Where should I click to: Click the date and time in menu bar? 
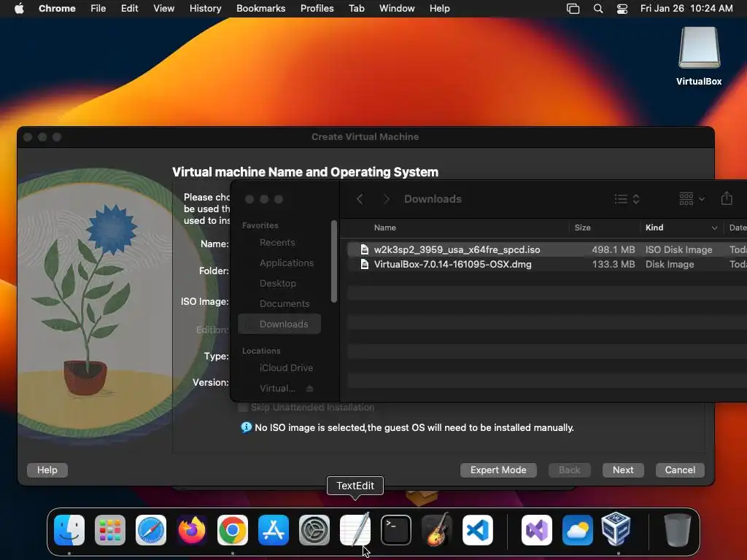coord(686,8)
